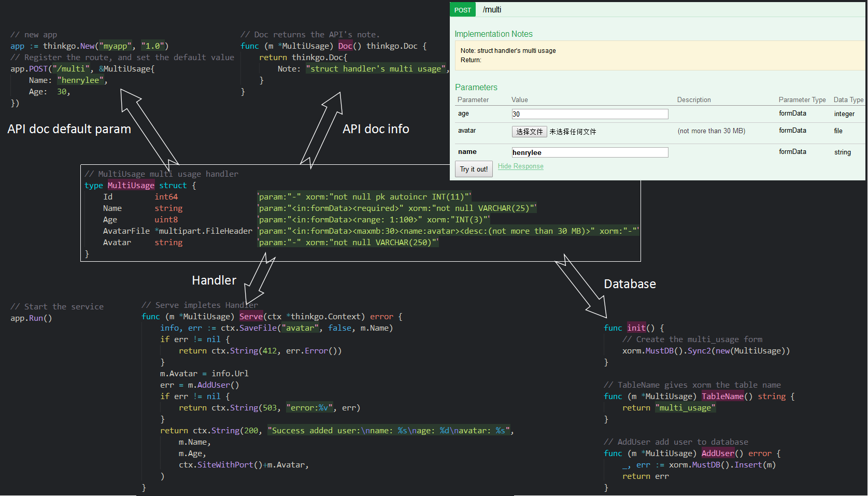The height and width of the screenshot is (496, 868).
Task: Click the Try it out! button
Action: click(474, 169)
